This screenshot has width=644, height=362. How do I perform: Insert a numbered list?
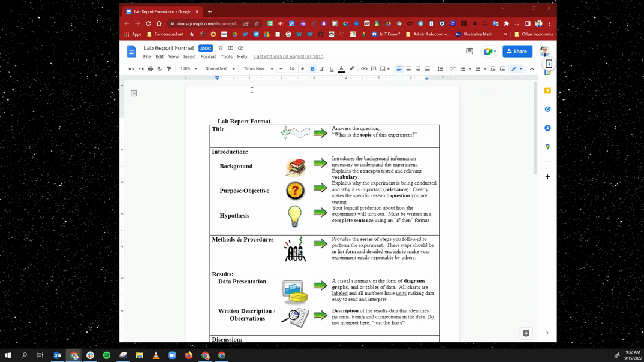point(478,68)
